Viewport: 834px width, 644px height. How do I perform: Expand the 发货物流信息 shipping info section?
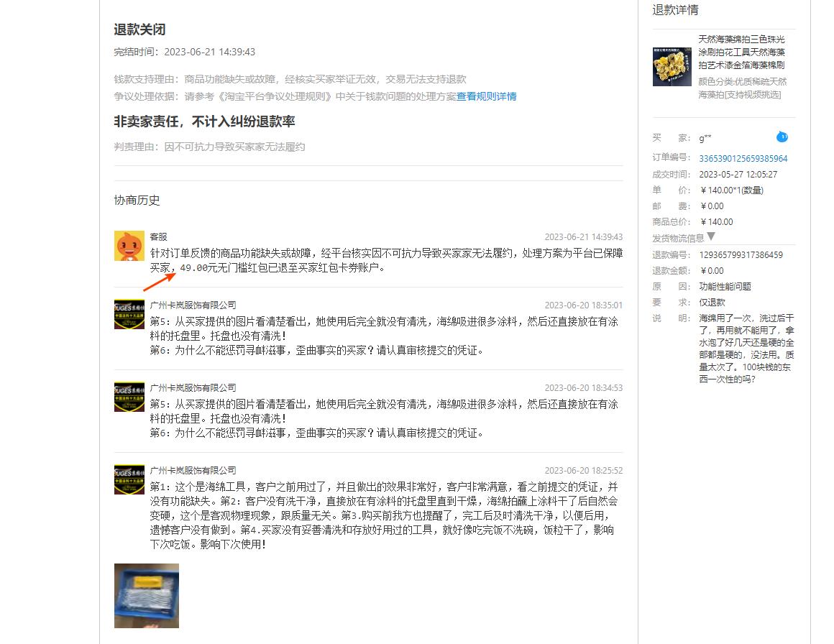[679, 238]
